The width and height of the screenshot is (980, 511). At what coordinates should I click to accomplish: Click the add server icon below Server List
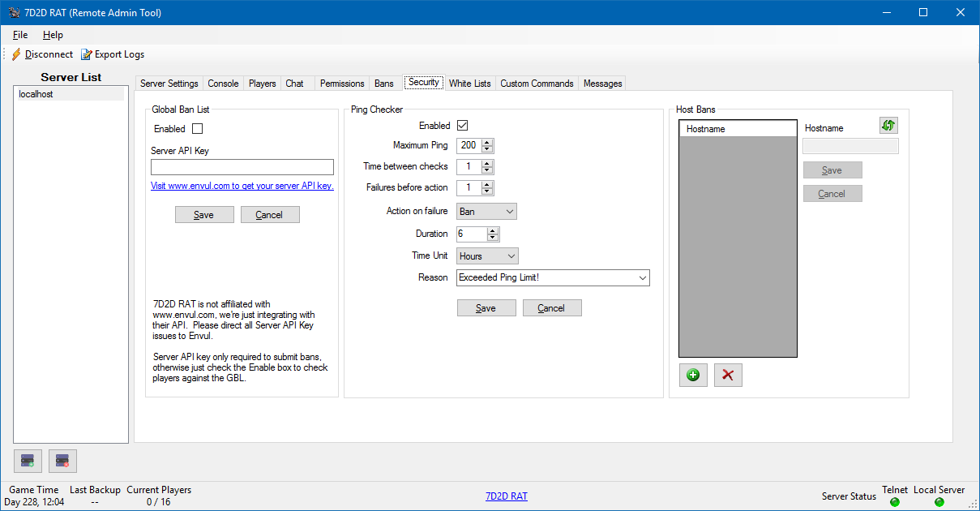click(28, 461)
